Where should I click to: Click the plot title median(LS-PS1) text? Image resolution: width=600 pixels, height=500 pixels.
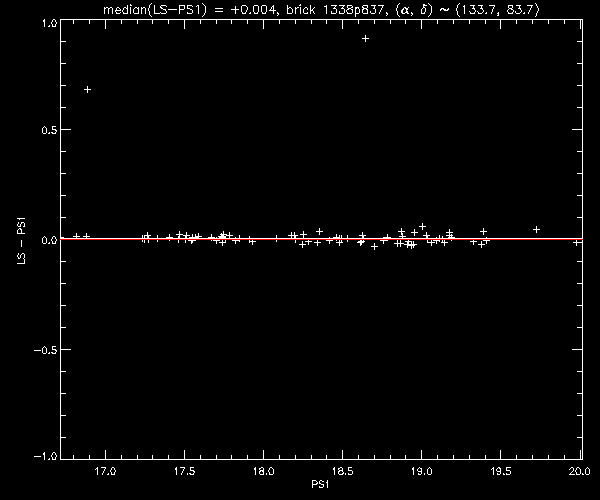(321, 9)
